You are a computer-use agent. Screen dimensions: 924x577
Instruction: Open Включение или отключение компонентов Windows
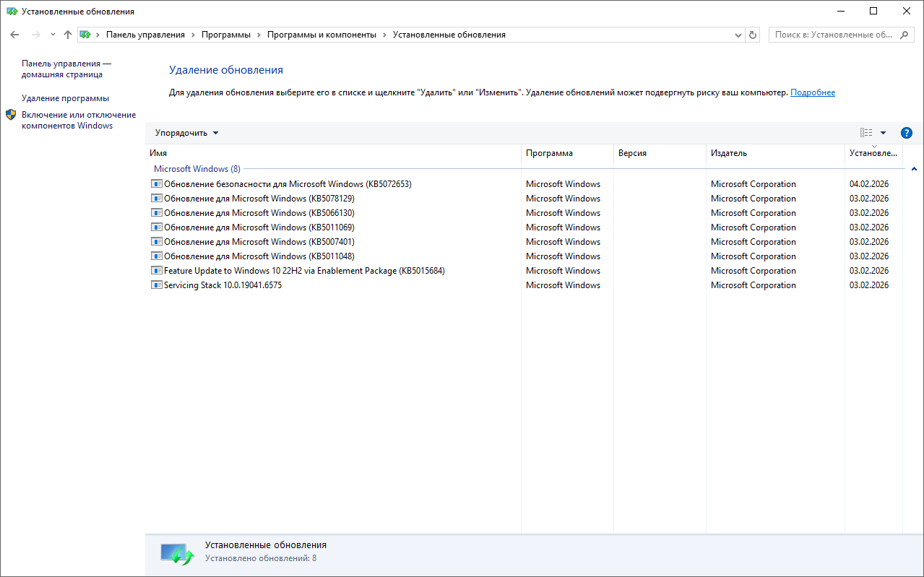pos(78,120)
